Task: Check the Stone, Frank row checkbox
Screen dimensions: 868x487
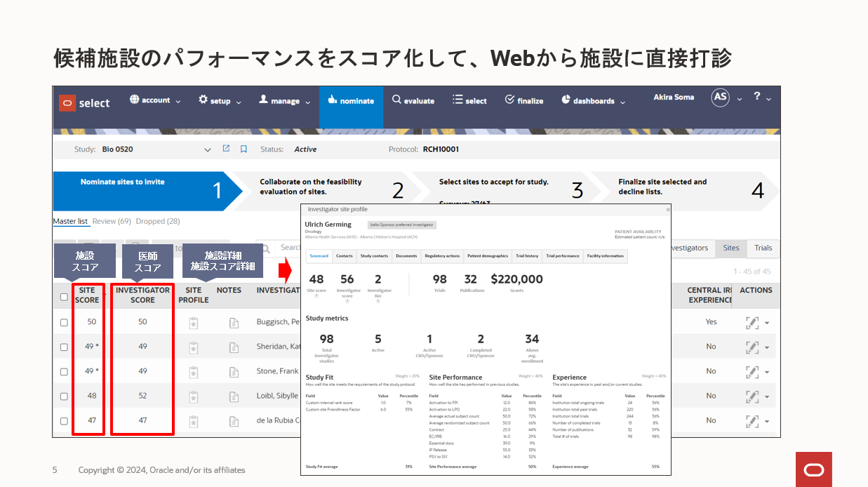Action: tap(64, 372)
